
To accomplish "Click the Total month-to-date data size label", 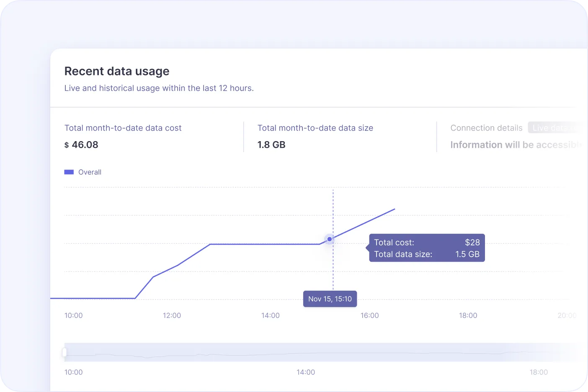I will coord(315,128).
